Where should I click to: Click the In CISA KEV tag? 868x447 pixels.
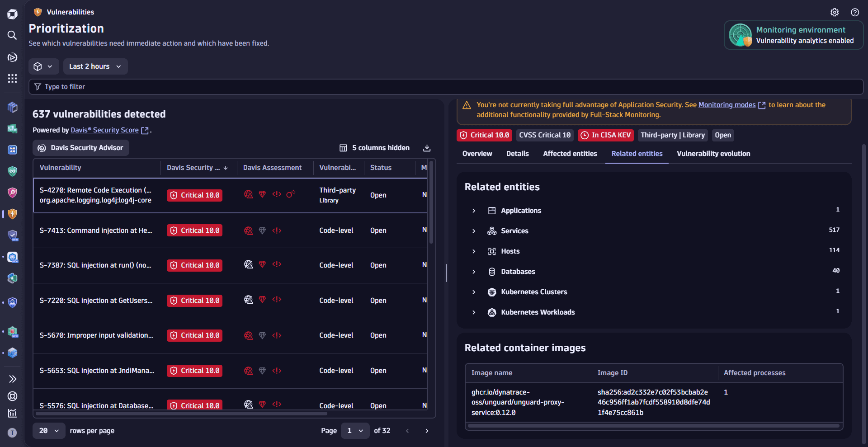pos(606,135)
